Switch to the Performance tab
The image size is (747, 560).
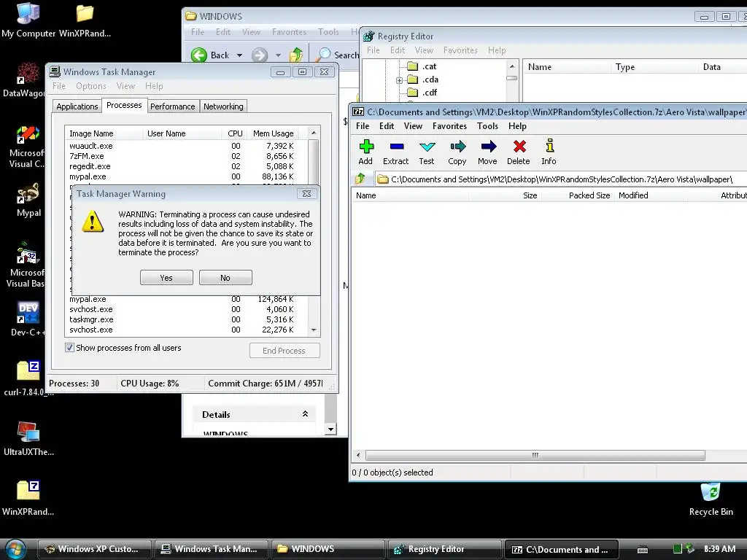pos(172,106)
